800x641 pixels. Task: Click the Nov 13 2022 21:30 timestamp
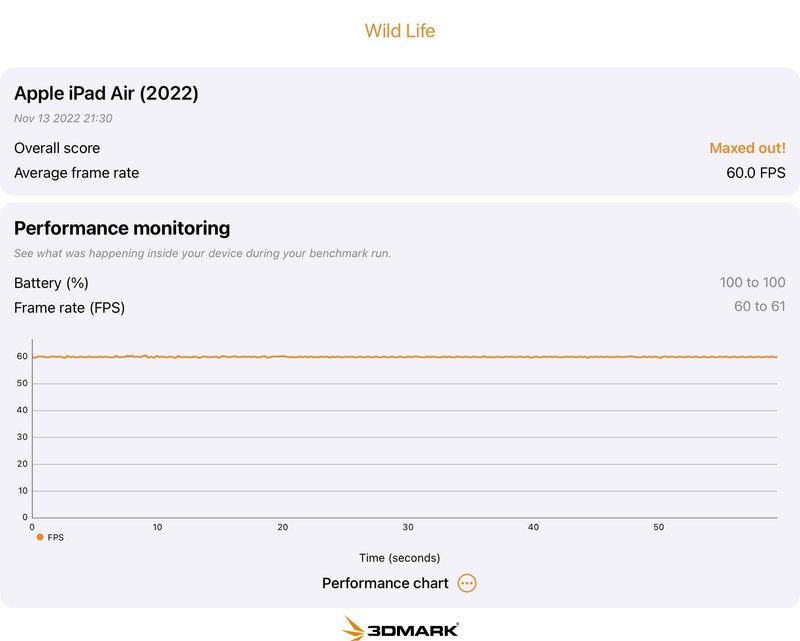click(x=63, y=118)
